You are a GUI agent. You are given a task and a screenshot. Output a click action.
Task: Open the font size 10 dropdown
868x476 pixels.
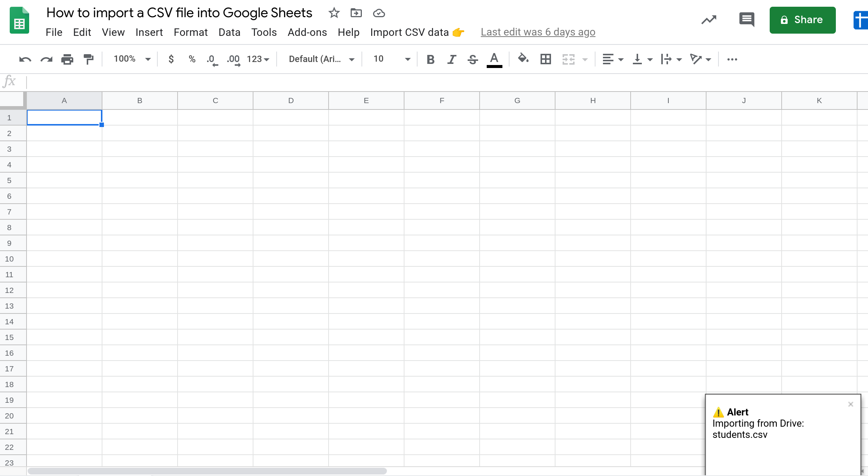[x=392, y=59]
